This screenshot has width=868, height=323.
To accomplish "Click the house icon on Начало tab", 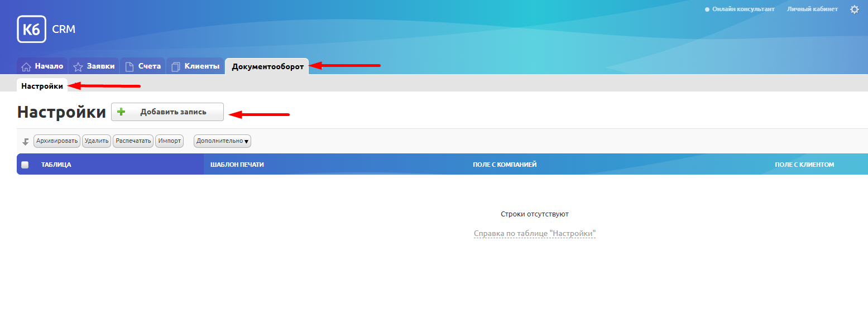I will pos(26,67).
